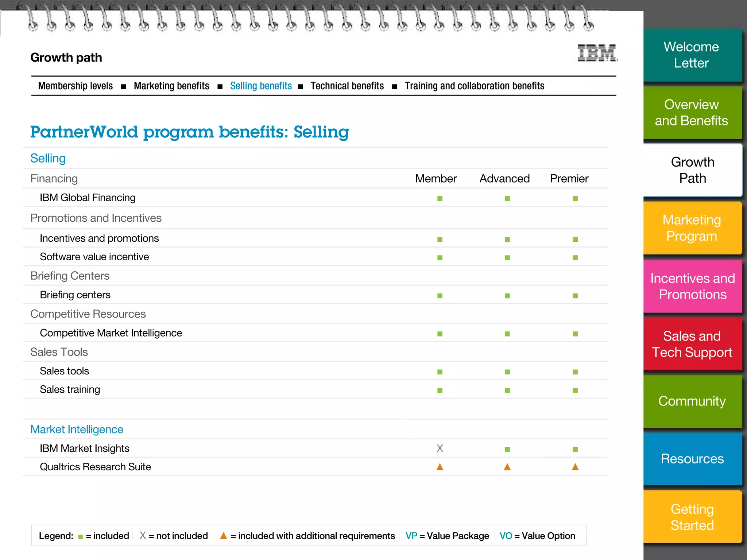Image resolution: width=747 pixels, height=560 pixels.
Task: Select the Growth Path tab
Action: tap(692, 170)
